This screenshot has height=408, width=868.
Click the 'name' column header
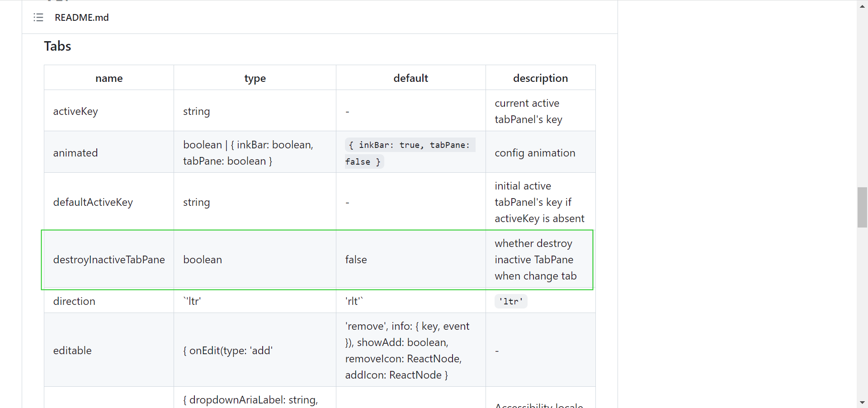pos(108,78)
